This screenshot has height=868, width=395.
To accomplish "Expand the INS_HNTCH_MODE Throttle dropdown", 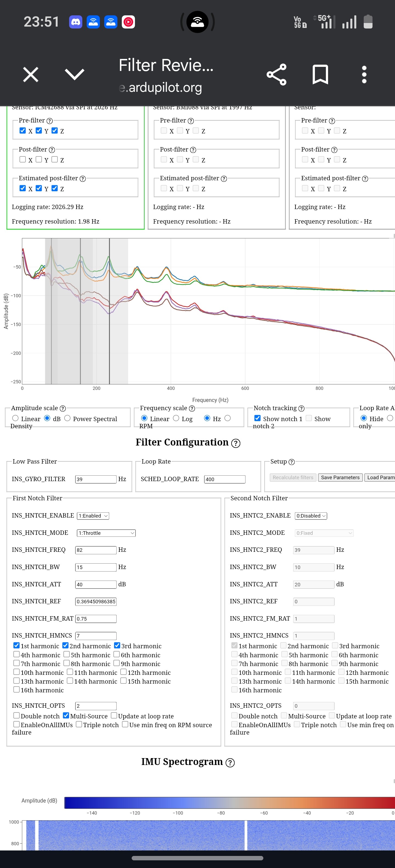I will tap(106, 533).
